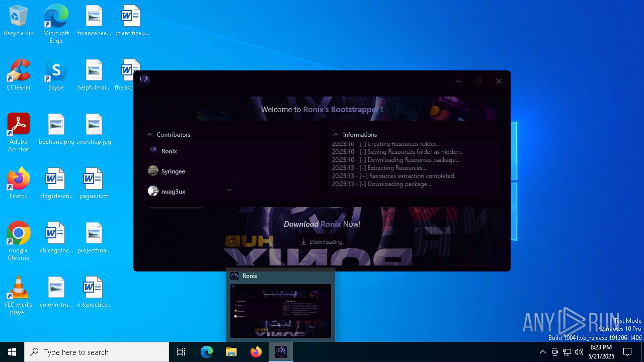The width and height of the screenshot is (644, 362).
Task: Click the Downloading button
Action: click(322, 242)
